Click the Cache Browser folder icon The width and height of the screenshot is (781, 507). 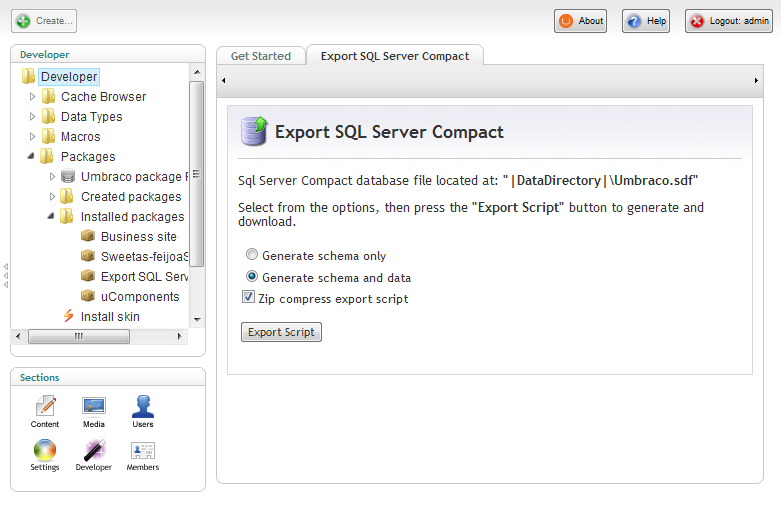pyautogui.click(x=48, y=96)
